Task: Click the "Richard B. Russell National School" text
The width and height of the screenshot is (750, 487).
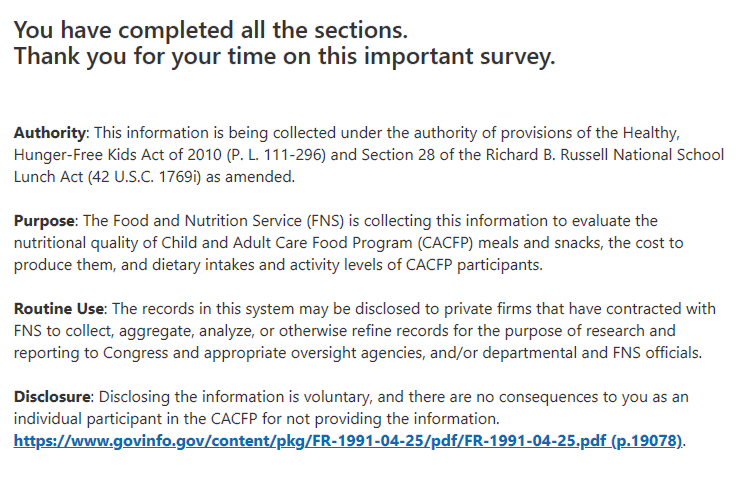Action: click(600, 155)
